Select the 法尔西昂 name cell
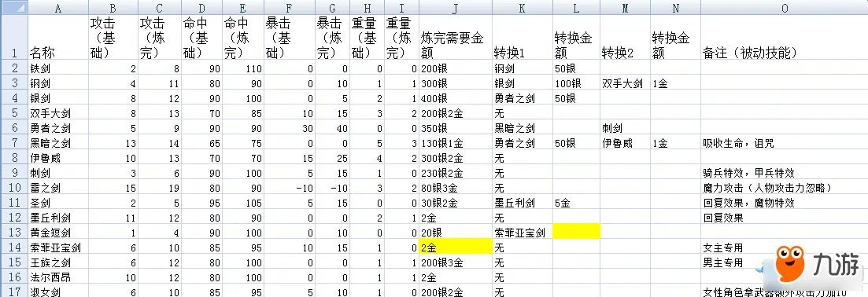Image resolution: width=868 pixels, height=297 pixels. click(57, 277)
